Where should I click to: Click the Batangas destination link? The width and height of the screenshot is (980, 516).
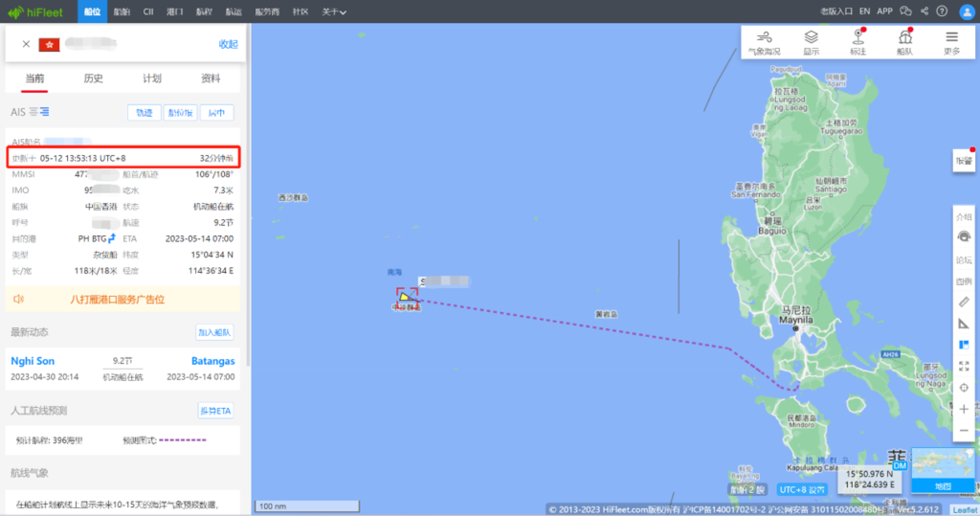(x=212, y=361)
